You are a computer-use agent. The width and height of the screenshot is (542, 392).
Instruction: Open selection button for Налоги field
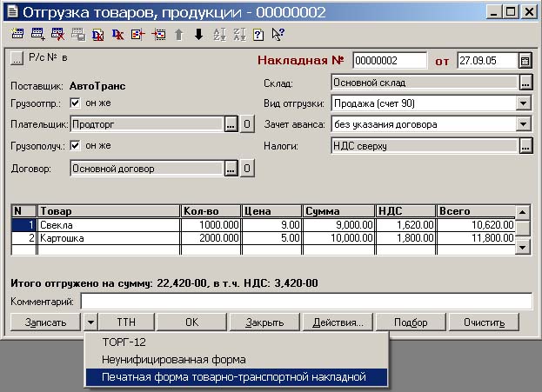pos(525,146)
